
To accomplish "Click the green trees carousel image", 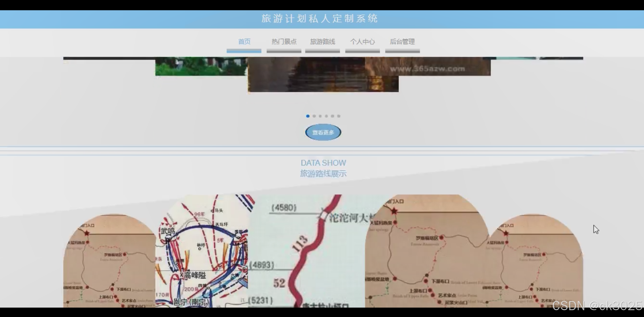I will (x=201, y=66).
